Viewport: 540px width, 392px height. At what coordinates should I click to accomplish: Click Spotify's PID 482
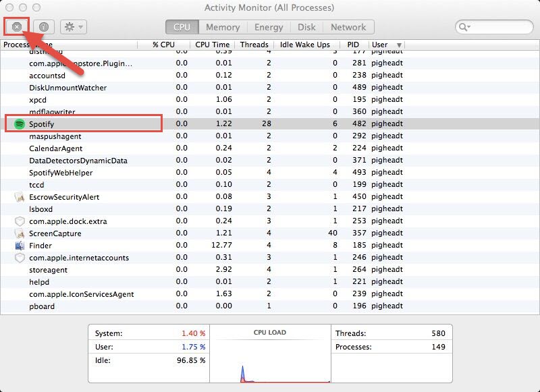point(359,123)
